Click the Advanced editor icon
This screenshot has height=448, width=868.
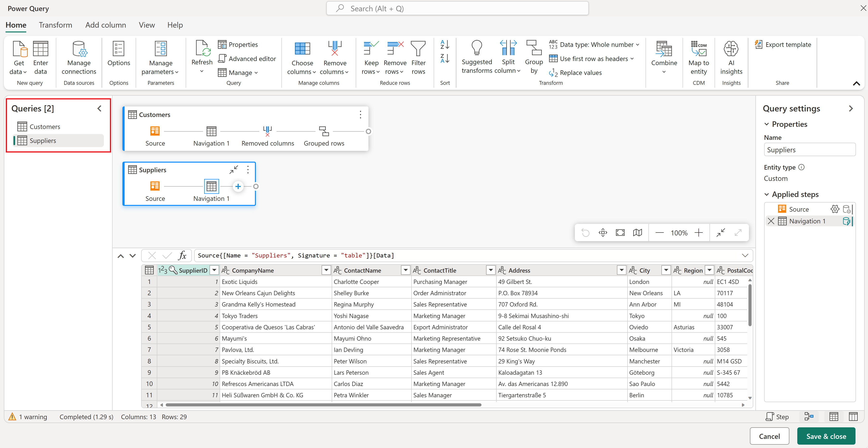pyautogui.click(x=222, y=59)
